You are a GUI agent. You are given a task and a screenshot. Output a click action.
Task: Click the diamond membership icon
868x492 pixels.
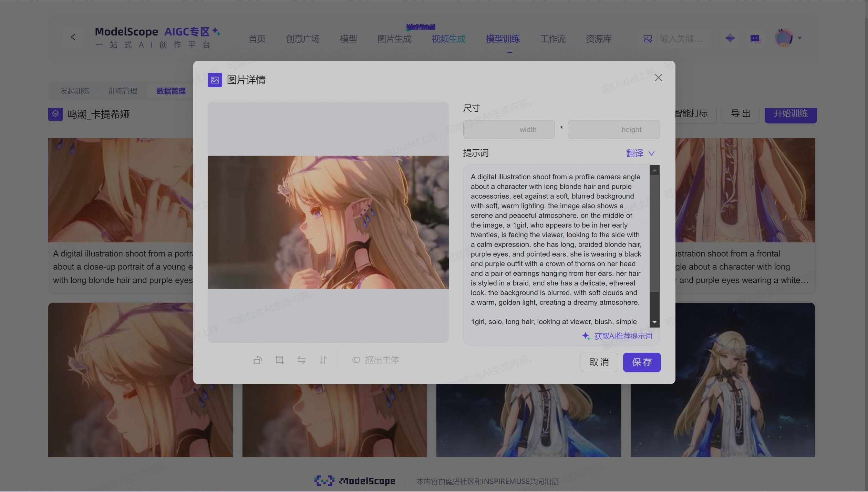coord(730,38)
